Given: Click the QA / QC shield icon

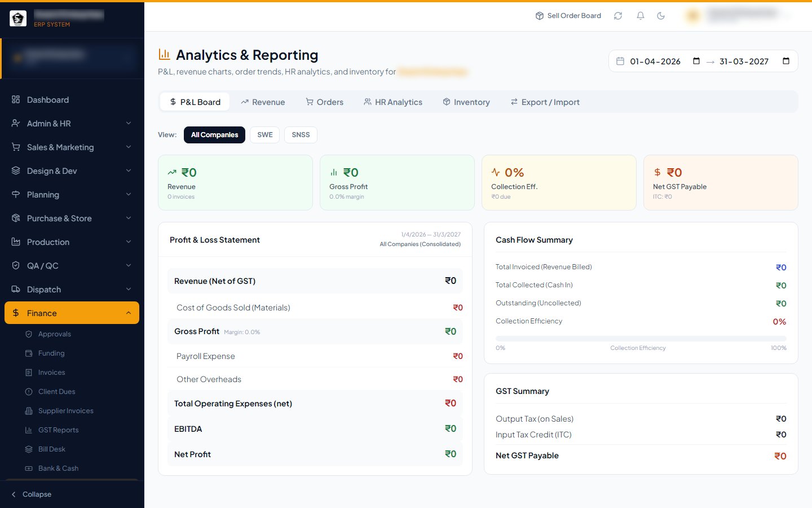Looking at the screenshot, I should point(16,265).
